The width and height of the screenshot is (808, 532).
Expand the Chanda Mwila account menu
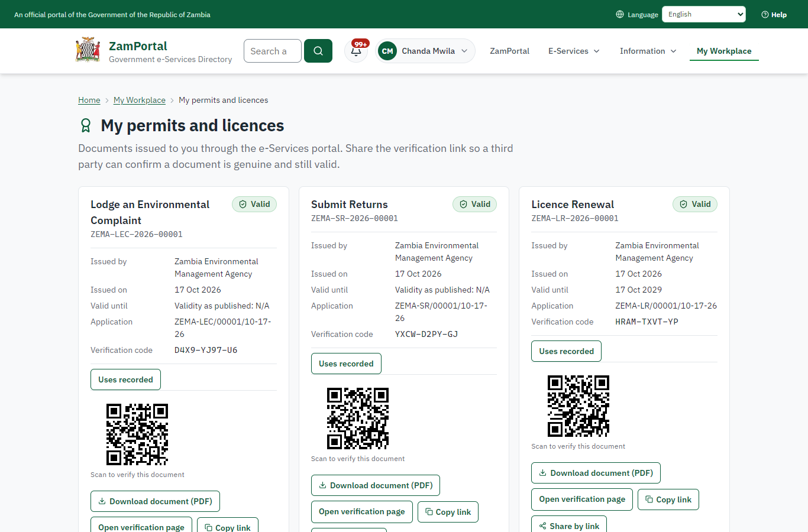click(x=425, y=51)
